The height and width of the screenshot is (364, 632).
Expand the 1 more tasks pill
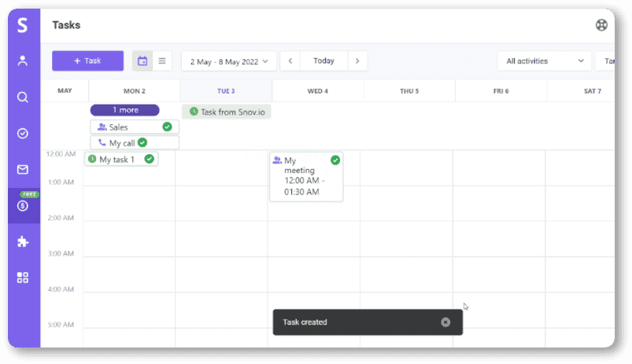124,110
